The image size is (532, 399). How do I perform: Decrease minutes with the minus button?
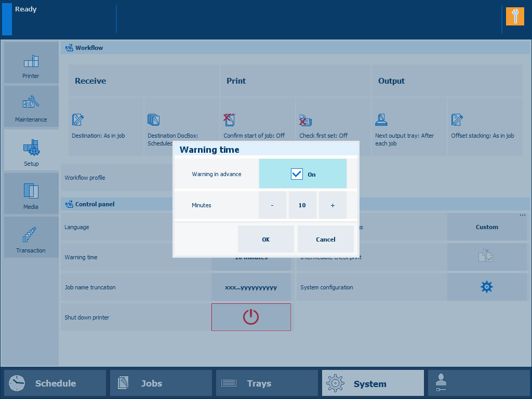click(272, 205)
